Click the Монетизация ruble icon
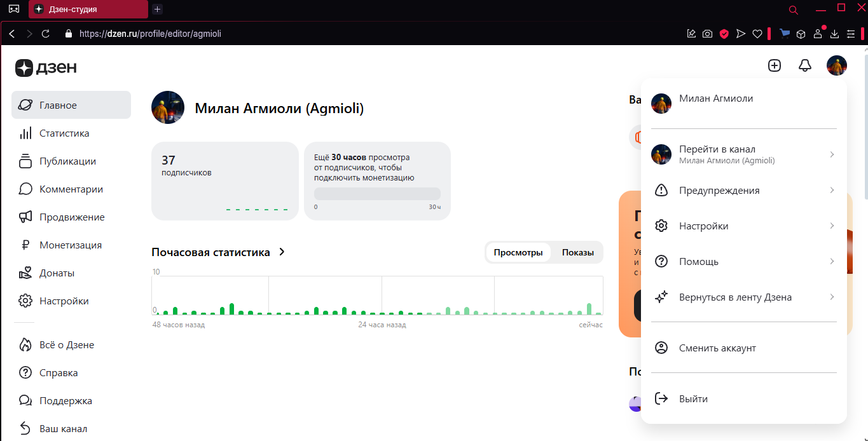Image resolution: width=868 pixels, height=441 pixels. click(25, 245)
